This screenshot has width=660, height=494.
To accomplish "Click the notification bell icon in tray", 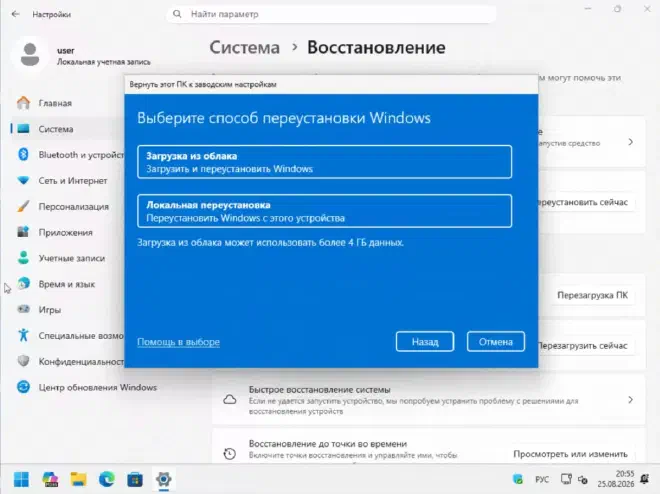I will coord(644,478).
